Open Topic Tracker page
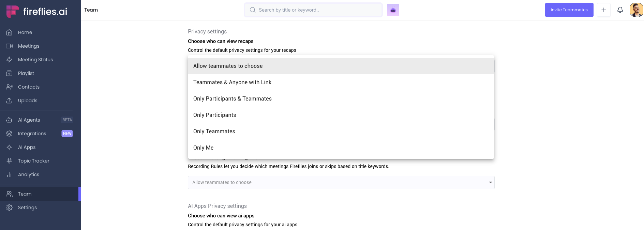The width and height of the screenshot is (644, 230). 34,161
